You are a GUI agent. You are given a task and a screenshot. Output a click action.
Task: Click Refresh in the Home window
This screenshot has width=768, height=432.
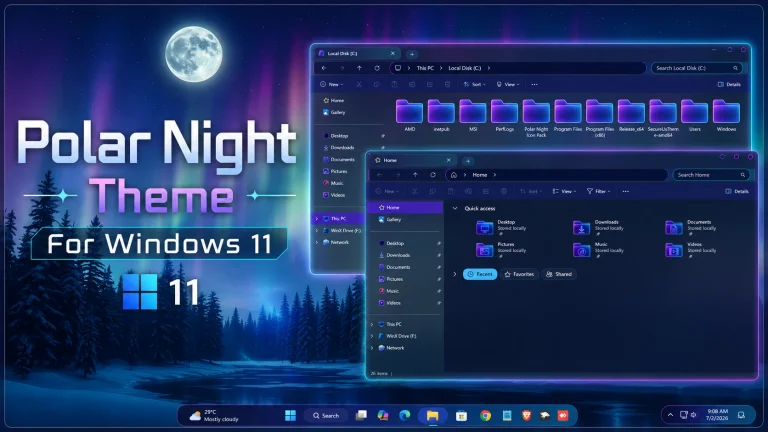point(433,175)
